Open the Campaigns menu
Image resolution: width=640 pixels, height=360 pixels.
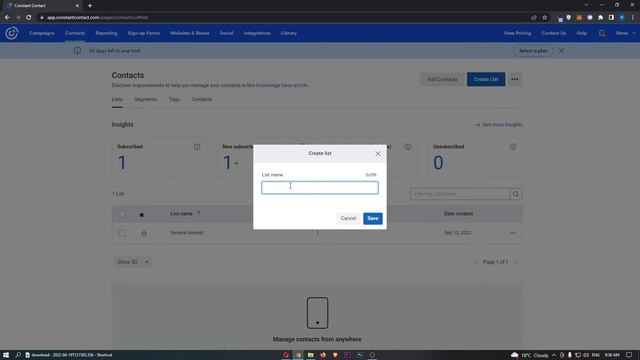(42, 33)
